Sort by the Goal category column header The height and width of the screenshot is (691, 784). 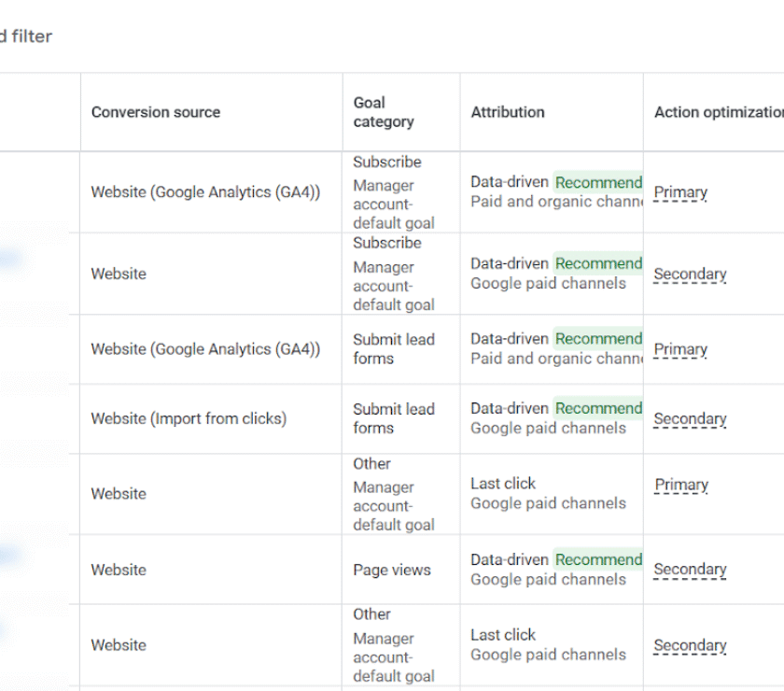pos(383,112)
